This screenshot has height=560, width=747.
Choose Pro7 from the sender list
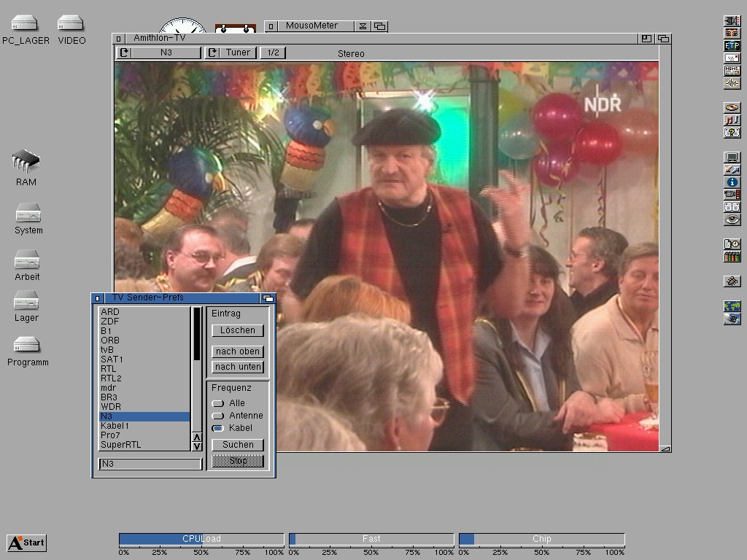[111, 435]
